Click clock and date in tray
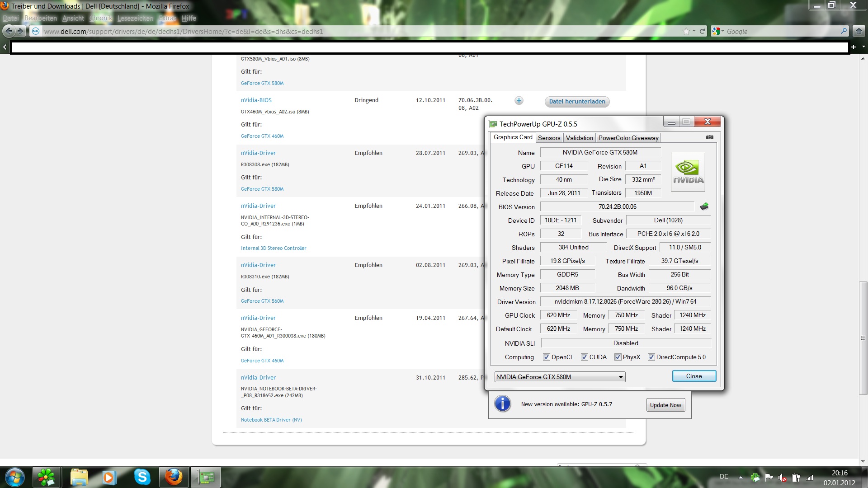The image size is (868, 488). pos(839,478)
